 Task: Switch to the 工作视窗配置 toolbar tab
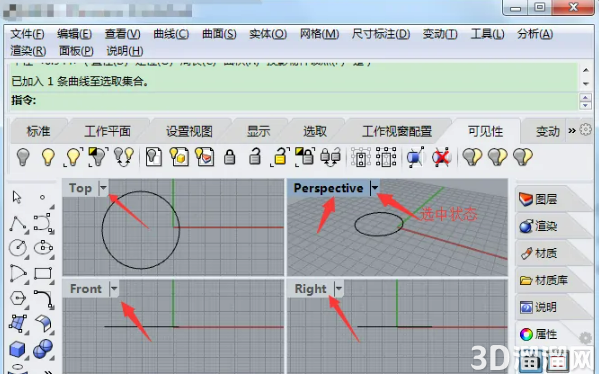pyautogui.click(x=397, y=131)
